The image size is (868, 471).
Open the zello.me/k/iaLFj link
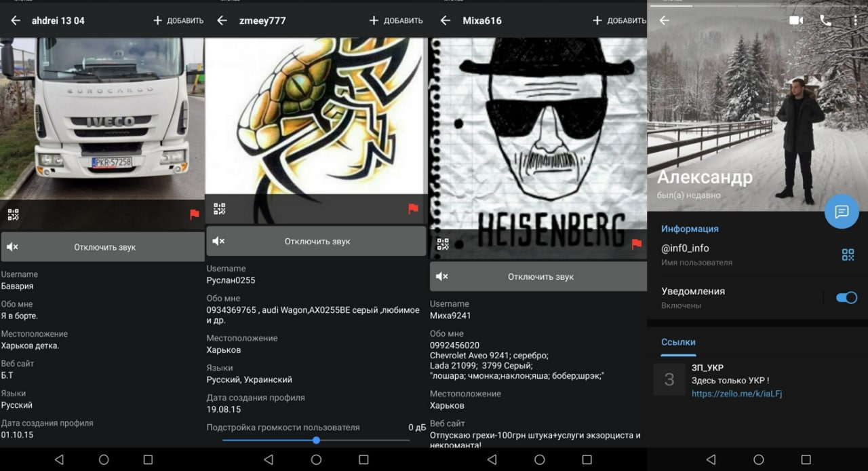[736, 394]
